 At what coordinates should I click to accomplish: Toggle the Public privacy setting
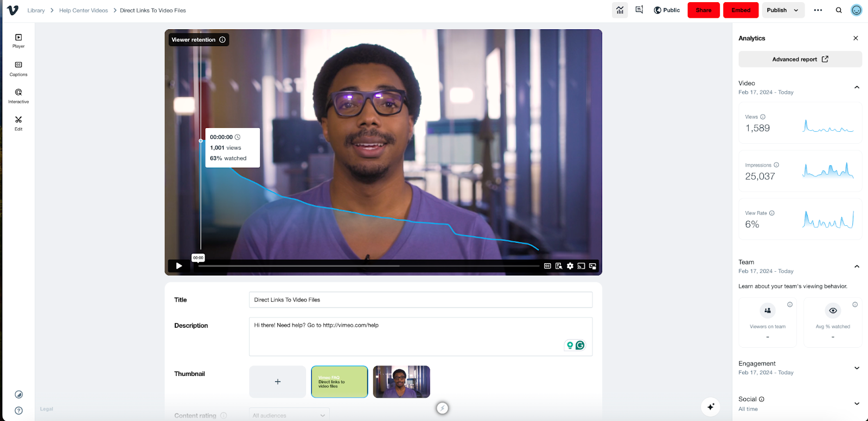(667, 10)
